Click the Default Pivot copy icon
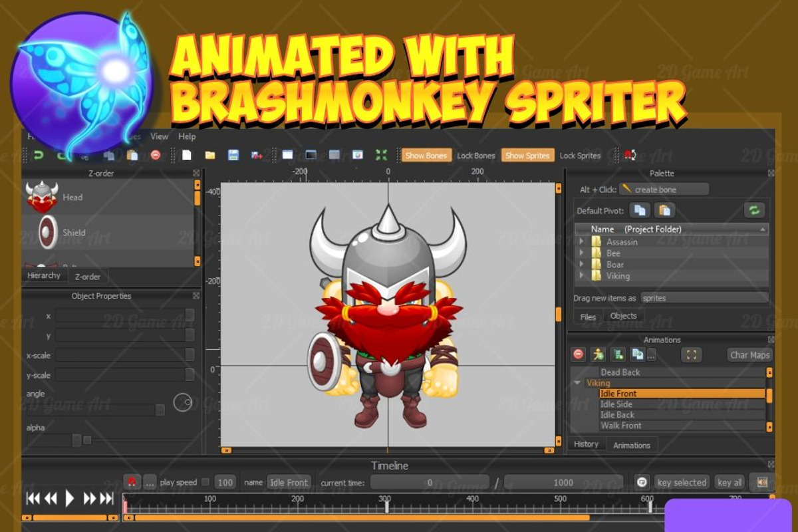The width and height of the screenshot is (798, 532). point(639,210)
